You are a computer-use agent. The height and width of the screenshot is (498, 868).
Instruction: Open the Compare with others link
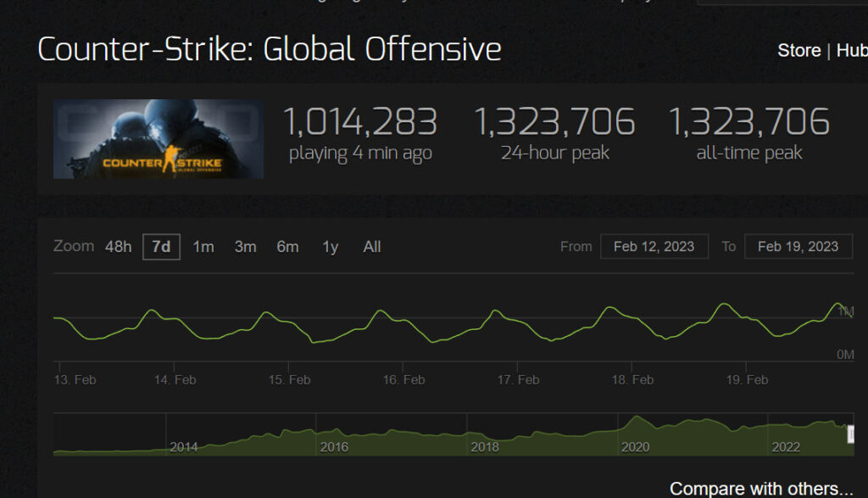762,488
